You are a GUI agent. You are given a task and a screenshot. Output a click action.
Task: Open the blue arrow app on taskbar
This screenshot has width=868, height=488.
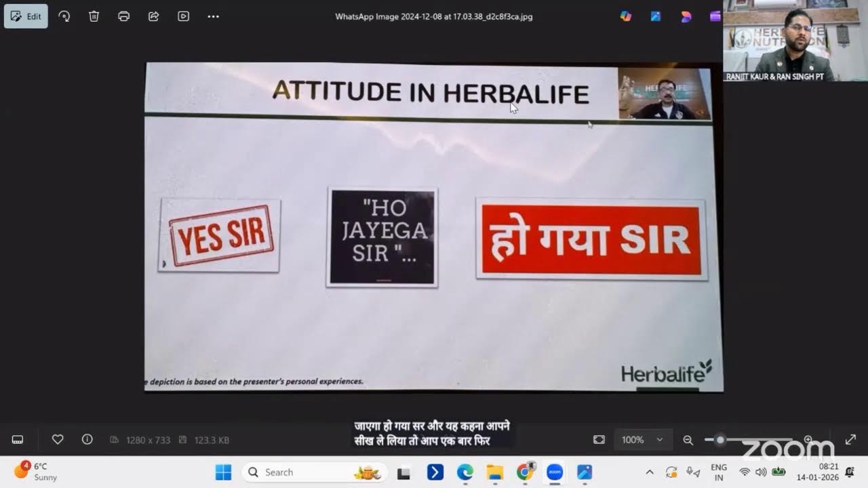[435, 472]
